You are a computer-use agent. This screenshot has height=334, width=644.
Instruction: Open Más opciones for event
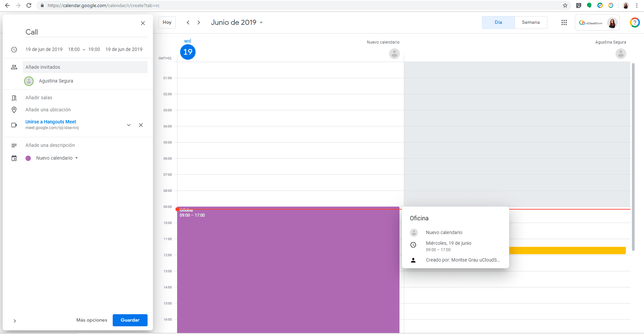pos(92,320)
